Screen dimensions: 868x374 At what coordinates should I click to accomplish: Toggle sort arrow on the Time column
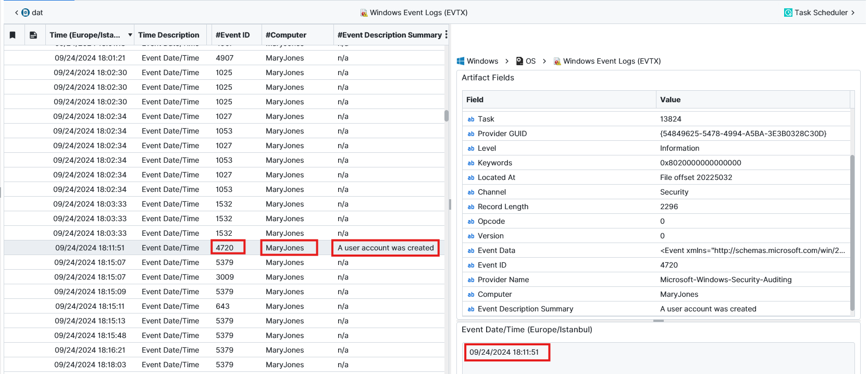130,35
